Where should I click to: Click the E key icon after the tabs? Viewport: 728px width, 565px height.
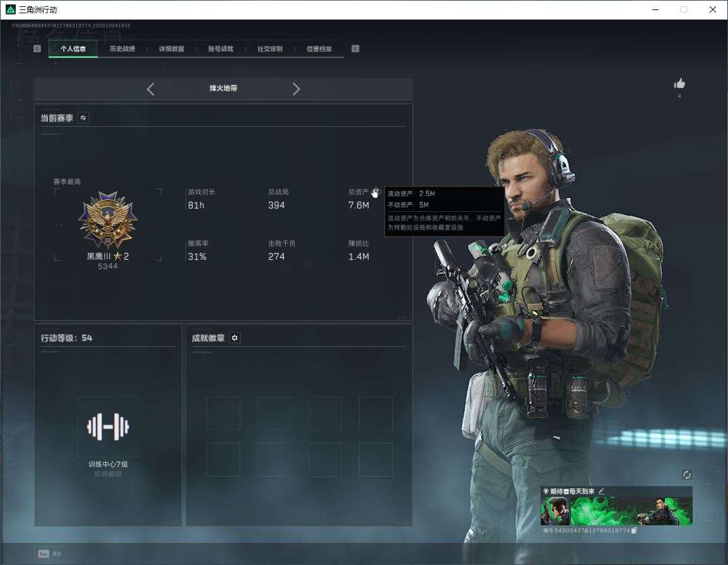point(355,49)
